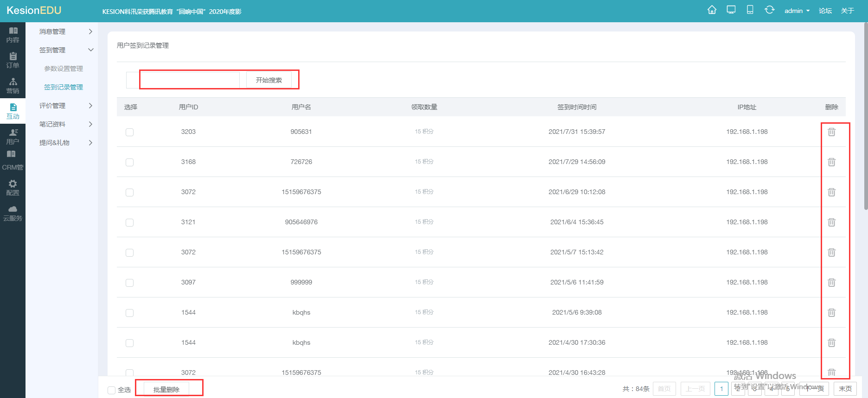The height and width of the screenshot is (398, 868).
Task: Click the home icon in top bar
Action: 712,10
